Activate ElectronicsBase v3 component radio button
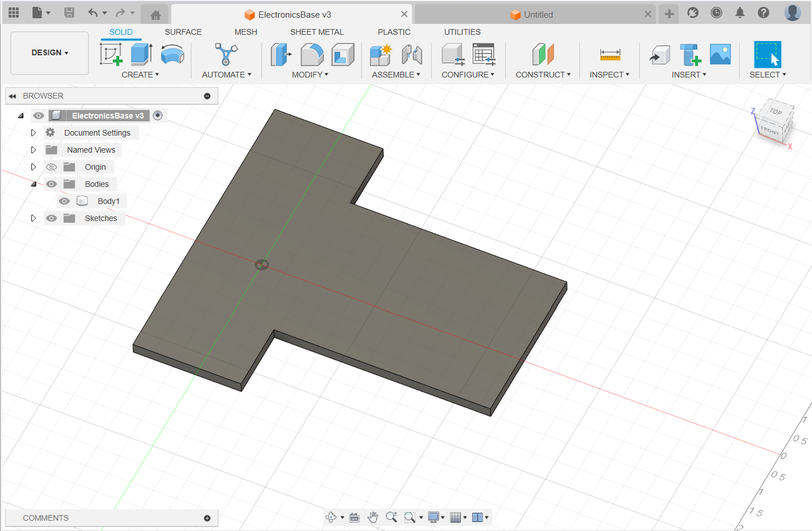 158,116
